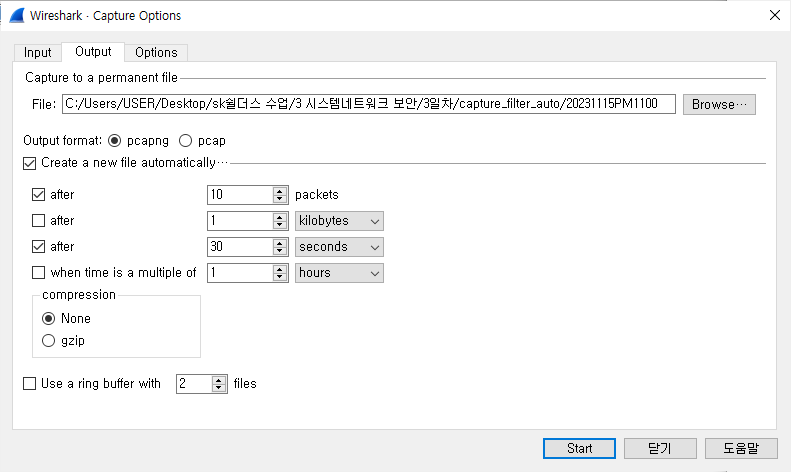791x472 pixels.
Task: Click the ring buffer files count field
Action: tap(194, 384)
